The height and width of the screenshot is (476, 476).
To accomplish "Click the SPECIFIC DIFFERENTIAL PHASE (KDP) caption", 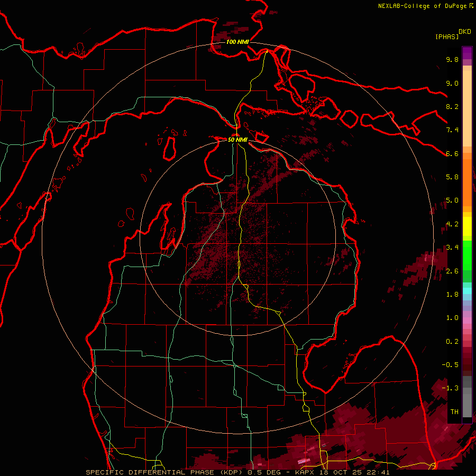I will click(163, 472).
